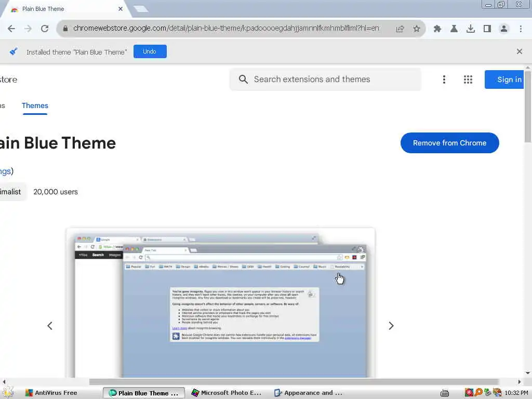Click the horizontal scrollbar thumb
The image size is (532, 399).
(x=294, y=382)
